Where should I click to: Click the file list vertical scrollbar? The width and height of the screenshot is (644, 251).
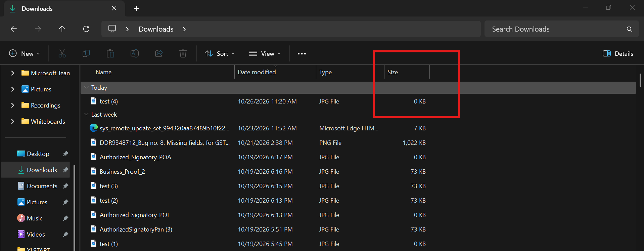[x=640, y=80]
